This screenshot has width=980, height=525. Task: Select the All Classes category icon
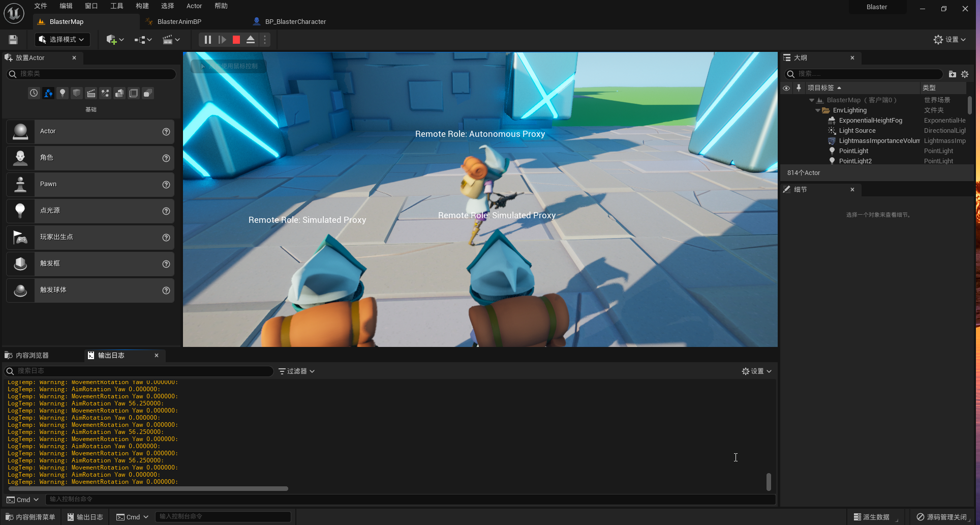click(x=148, y=93)
